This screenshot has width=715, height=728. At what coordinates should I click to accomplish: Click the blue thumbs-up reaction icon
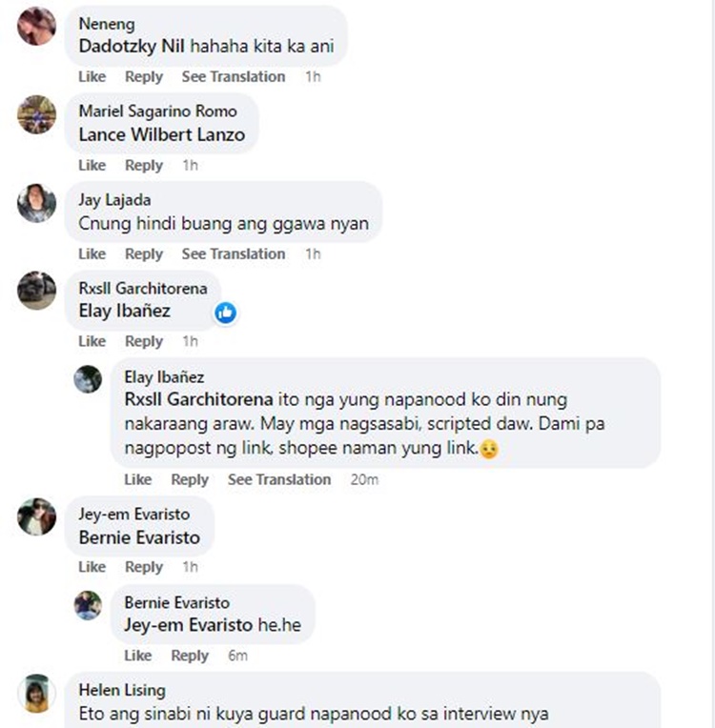coord(225,313)
